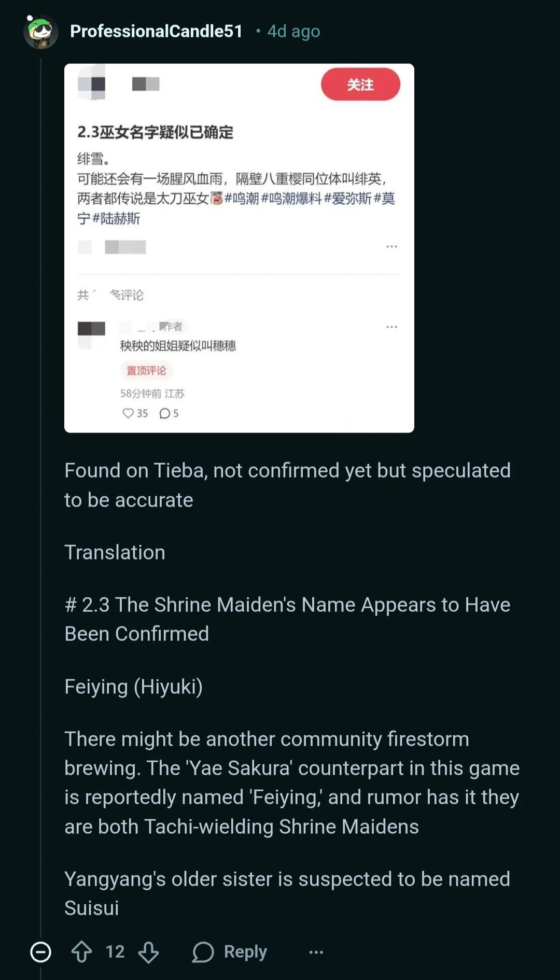560x980 pixels.
Task: Click the 12 vote count
Action: coord(115,952)
